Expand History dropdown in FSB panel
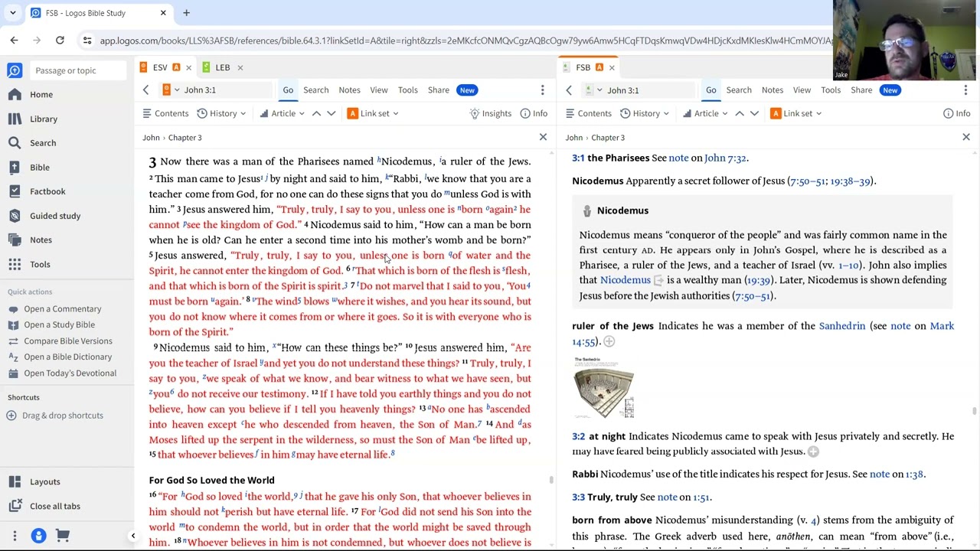980x551 pixels. (x=645, y=113)
